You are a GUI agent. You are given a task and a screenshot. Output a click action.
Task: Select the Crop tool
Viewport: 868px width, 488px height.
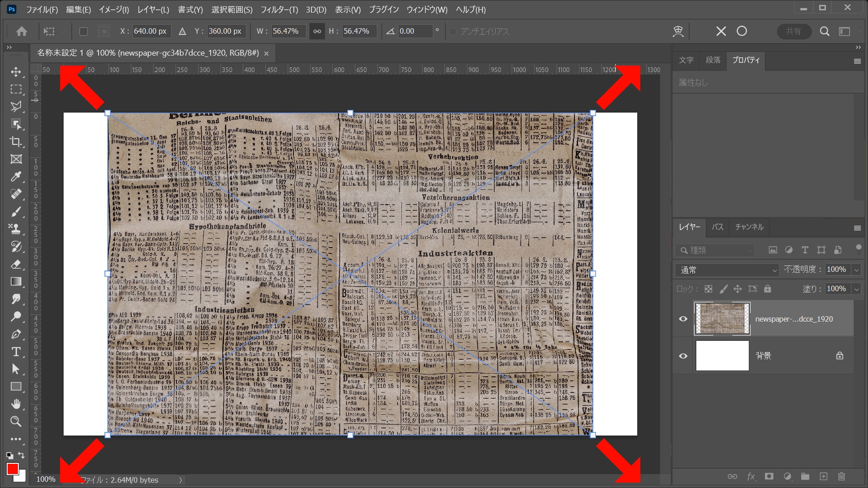coord(16,142)
